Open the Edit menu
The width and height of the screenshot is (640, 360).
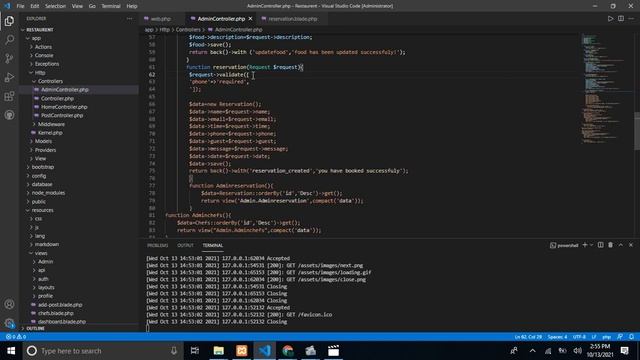click(x=35, y=6)
